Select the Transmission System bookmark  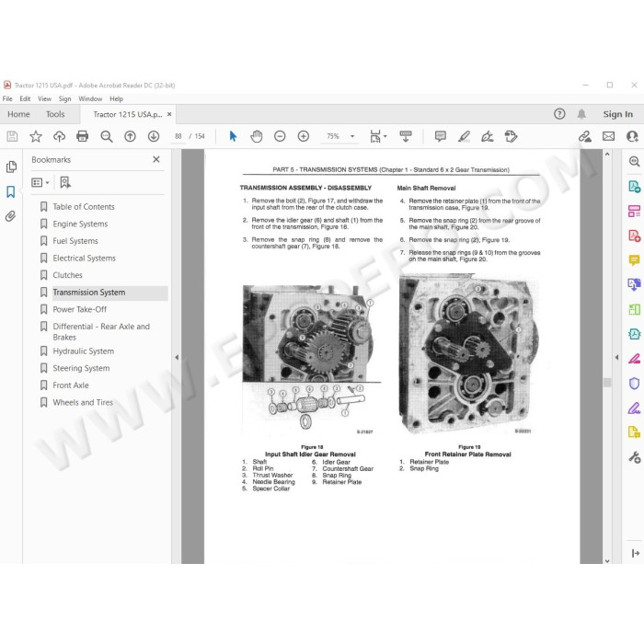(x=89, y=293)
